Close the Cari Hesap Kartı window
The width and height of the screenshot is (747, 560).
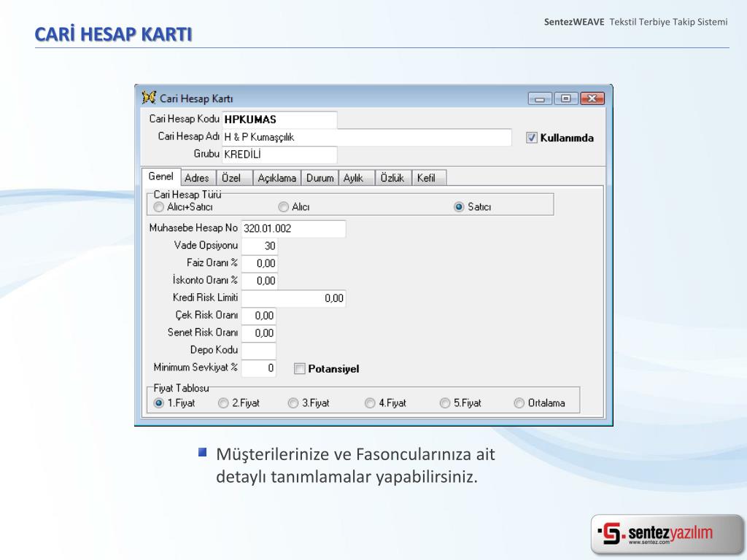pyautogui.click(x=592, y=98)
